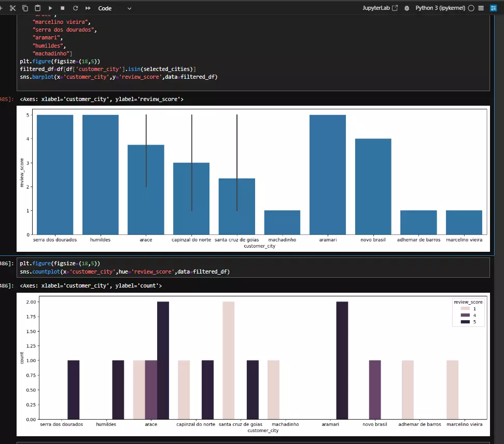Switch kernel via Python 3 (ipykernel)

point(440,8)
